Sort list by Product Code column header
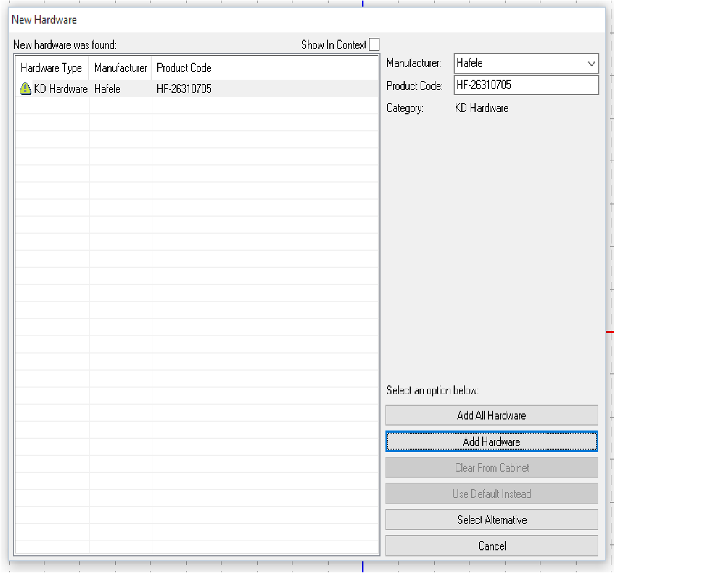Screen dimensions: 728x574 [x=184, y=68]
